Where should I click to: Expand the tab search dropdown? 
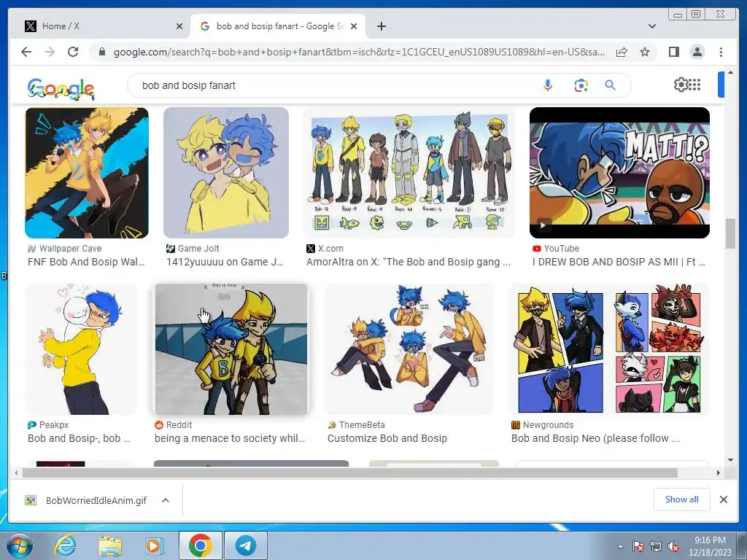[x=651, y=26]
